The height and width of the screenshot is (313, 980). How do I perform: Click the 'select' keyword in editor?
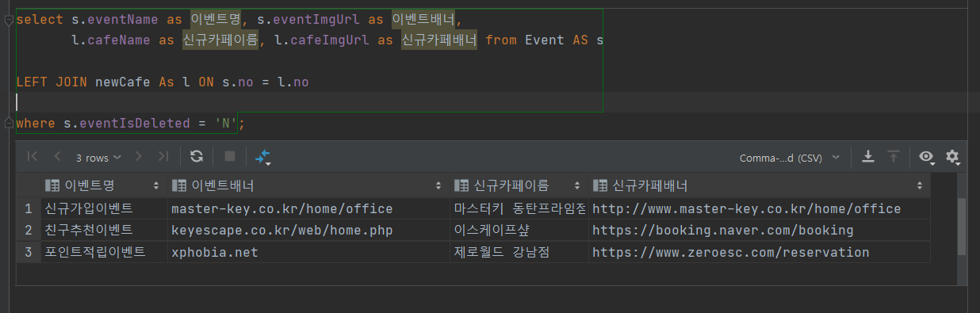click(x=40, y=20)
